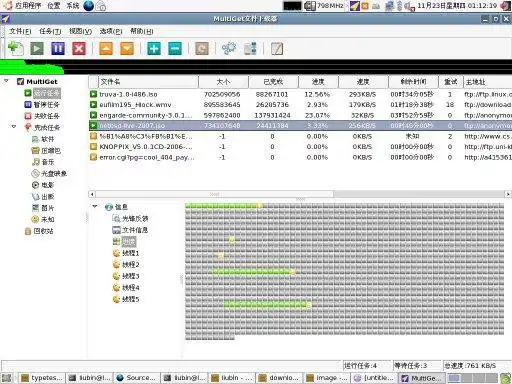Select the 音乐 music category
512x384 pixels.
pos(43,162)
